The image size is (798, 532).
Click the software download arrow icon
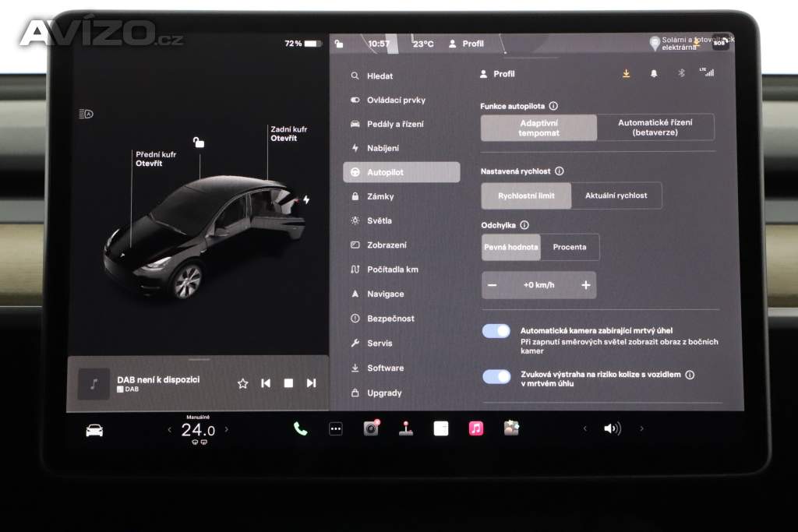626,74
